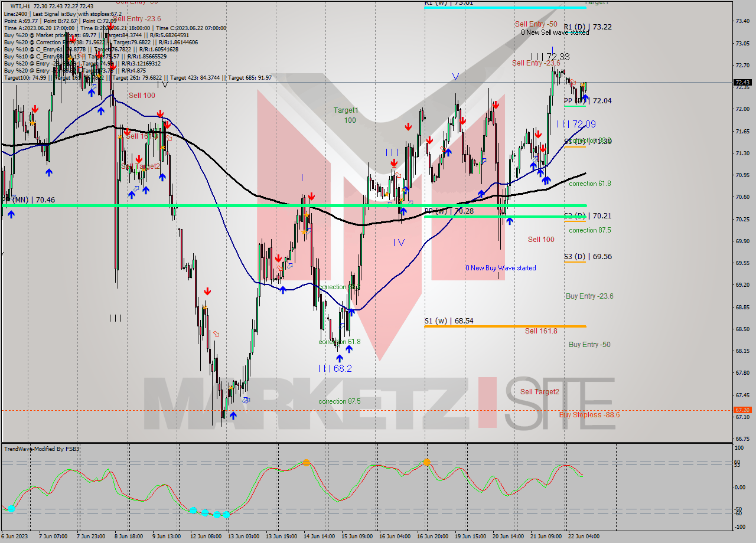Click the '0 New Buy Wave started' annotation
The image size is (756, 543).
click(x=500, y=267)
